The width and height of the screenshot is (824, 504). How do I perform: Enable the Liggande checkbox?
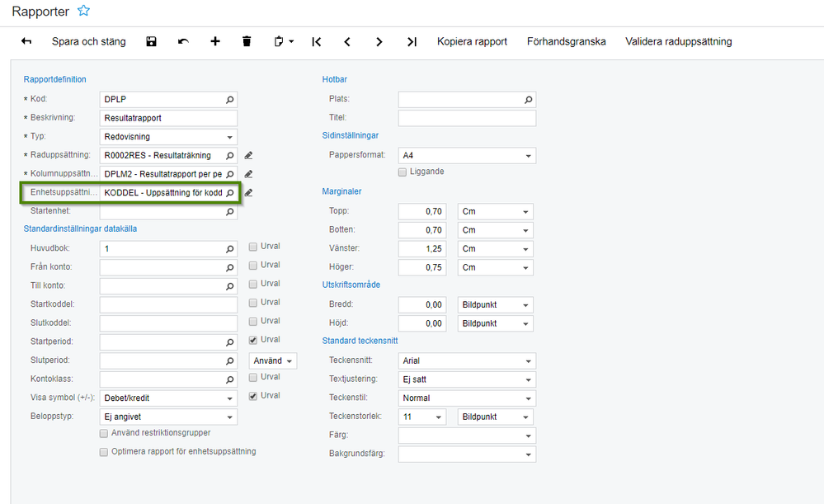tap(403, 172)
